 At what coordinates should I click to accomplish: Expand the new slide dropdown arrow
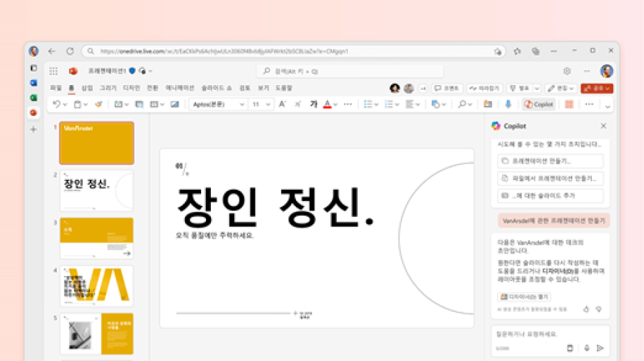[x=126, y=105]
